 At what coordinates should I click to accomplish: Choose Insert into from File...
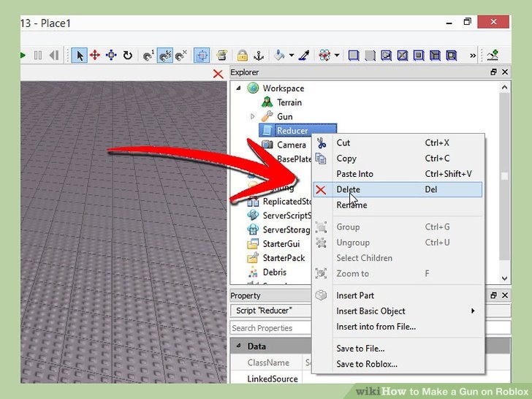click(398, 327)
